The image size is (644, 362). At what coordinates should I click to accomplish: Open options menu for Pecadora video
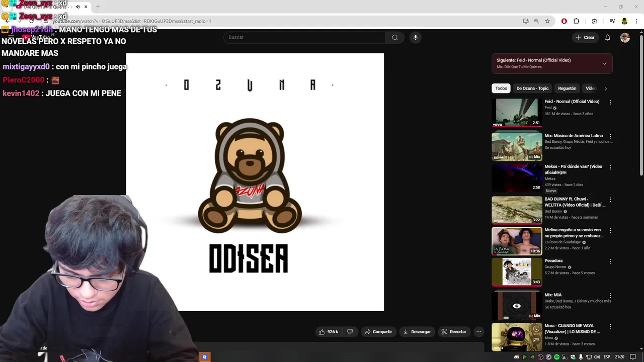click(610, 261)
